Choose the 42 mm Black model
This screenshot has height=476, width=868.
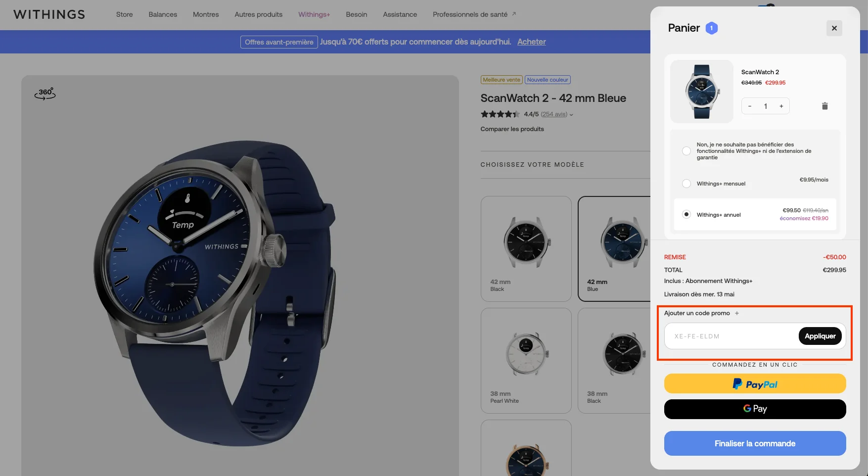[x=526, y=248]
